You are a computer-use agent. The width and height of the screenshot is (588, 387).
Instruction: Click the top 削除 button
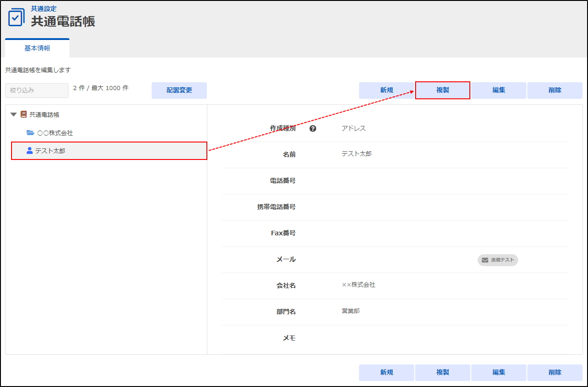coord(554,91)
